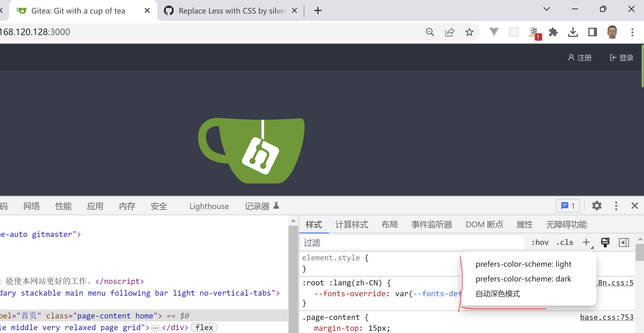
Task: Close the Replace Less with CSS tab
Action: click(x=294, y=10)
